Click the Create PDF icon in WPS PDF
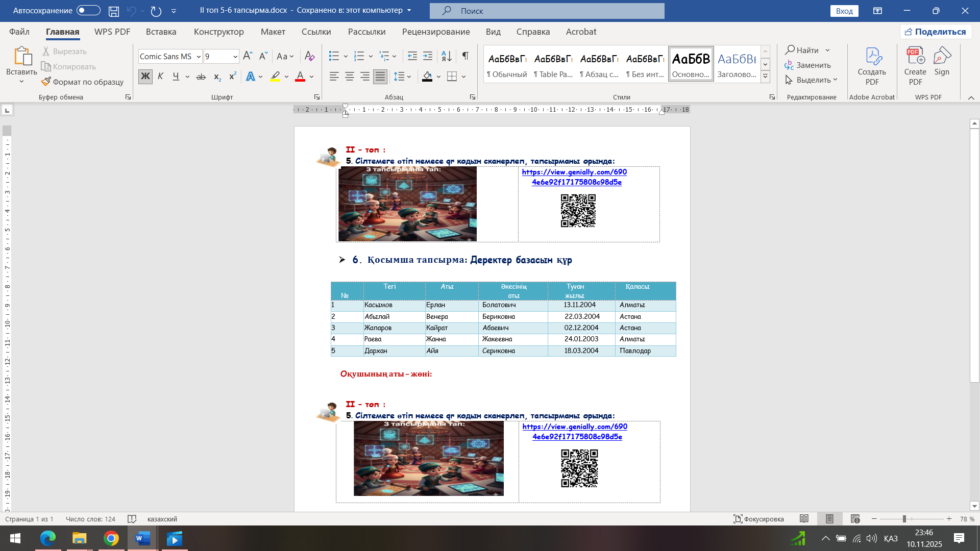Screen dimensions: 980x551 915,66
